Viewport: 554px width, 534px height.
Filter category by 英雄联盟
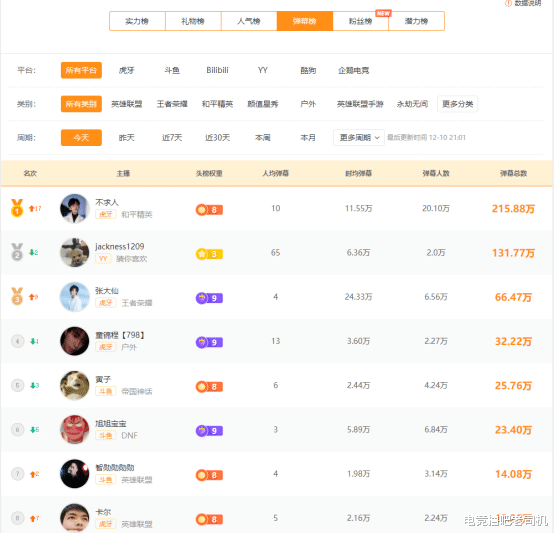(126, 104)
